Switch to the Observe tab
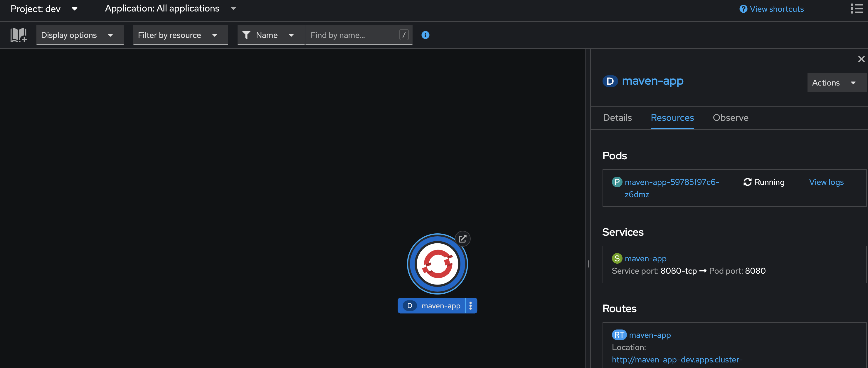868x368 pixels. (x=731, y=117)
